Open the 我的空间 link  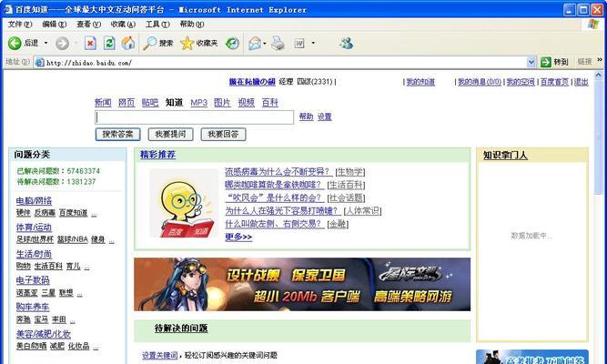point(521,82)
